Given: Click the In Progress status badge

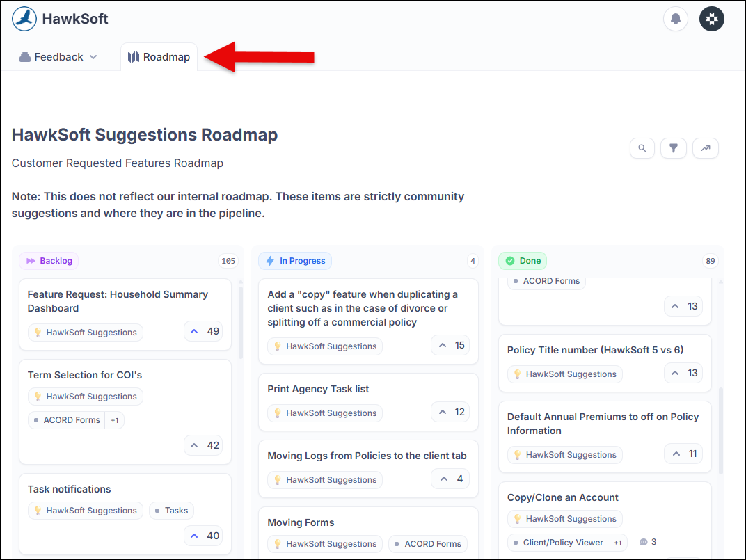Looking at the screenshot, I should pyautogui.click(x=294, y=260).
